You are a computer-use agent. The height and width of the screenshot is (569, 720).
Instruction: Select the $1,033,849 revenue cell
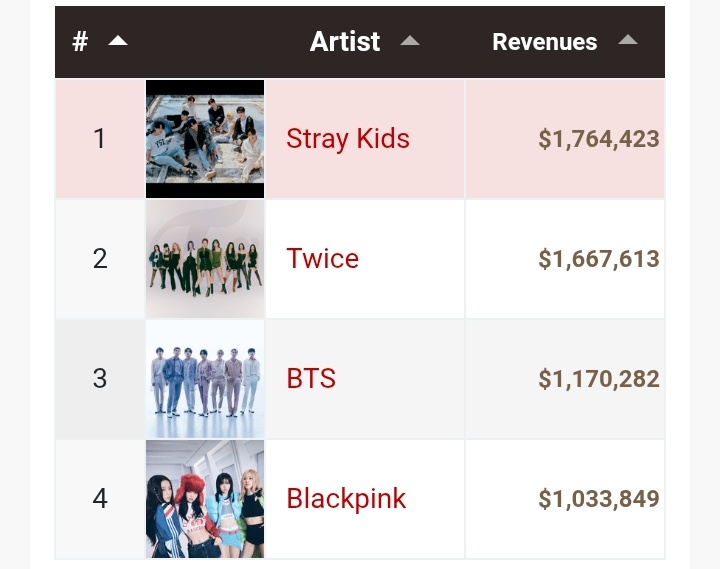(x=565, y=499)
